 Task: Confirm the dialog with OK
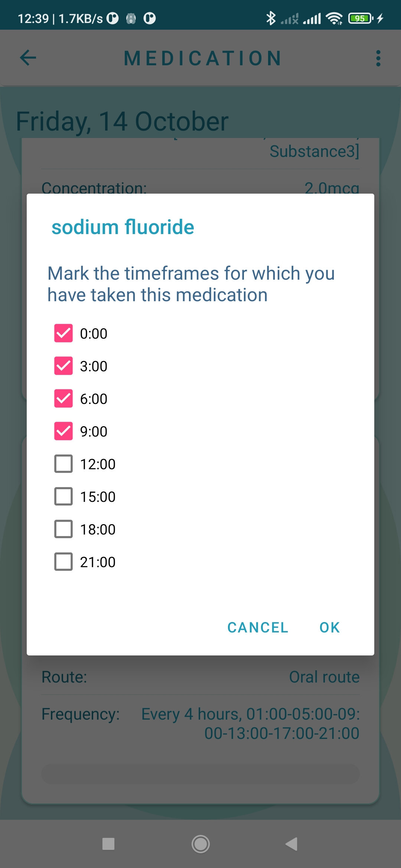coord(329,627)
